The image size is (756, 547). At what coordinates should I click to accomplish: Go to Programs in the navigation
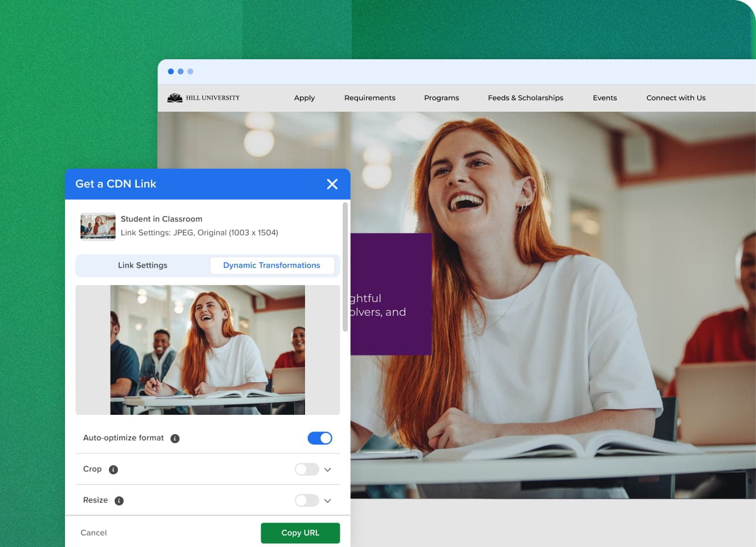click(x=442, y=98)
